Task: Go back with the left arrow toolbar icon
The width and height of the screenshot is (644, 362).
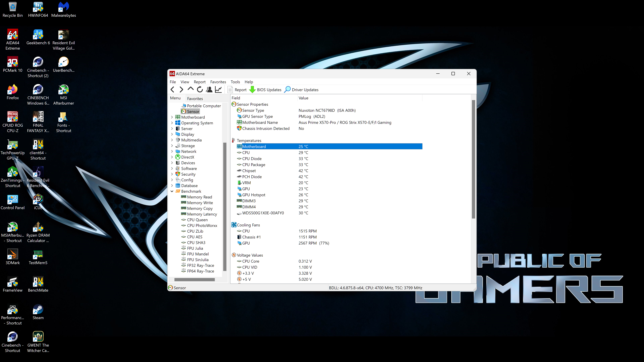Action: [172, 89]
